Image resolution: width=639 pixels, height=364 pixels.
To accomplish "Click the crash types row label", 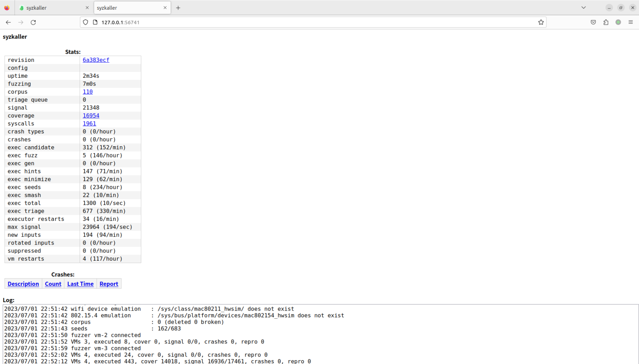I will (26, 132).
